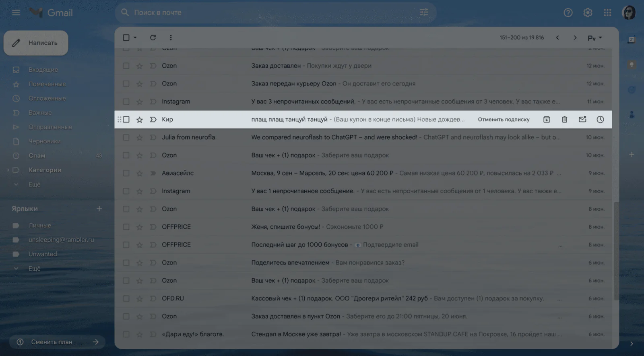The image size is (644, 356).
Task: Star the Кир email
Action: tap(139, 120)
